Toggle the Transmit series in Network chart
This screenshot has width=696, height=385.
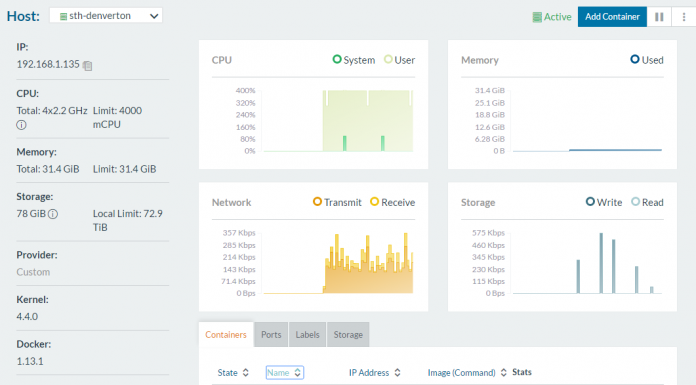point(337,202)
